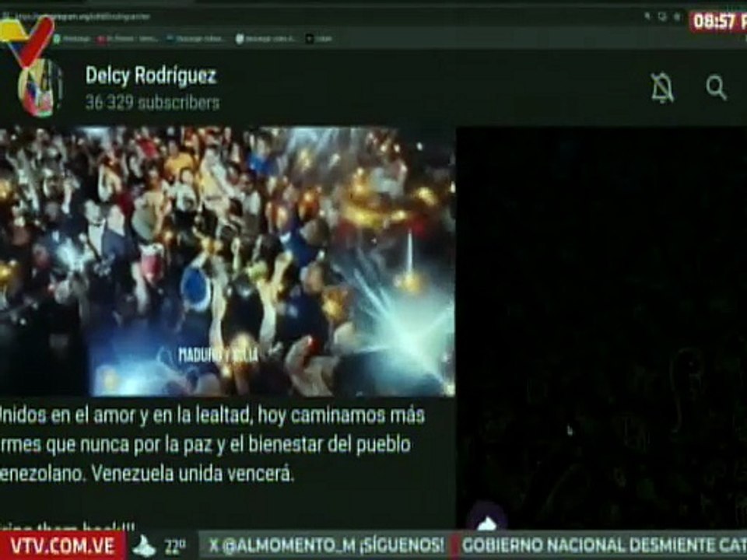This screenshot has width=747, height=560.
Task: Open the green-icon bookmark in bookmarks bar
Action: coord(72,39)
